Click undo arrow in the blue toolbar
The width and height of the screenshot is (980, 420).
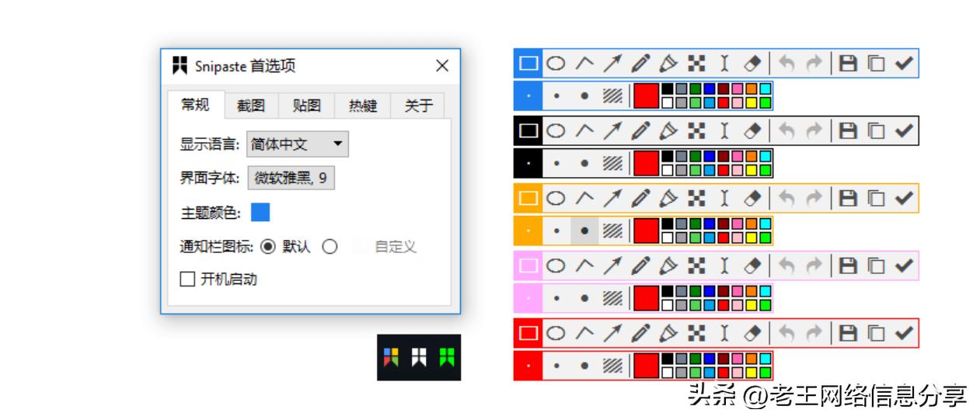(x=786, y=64)
